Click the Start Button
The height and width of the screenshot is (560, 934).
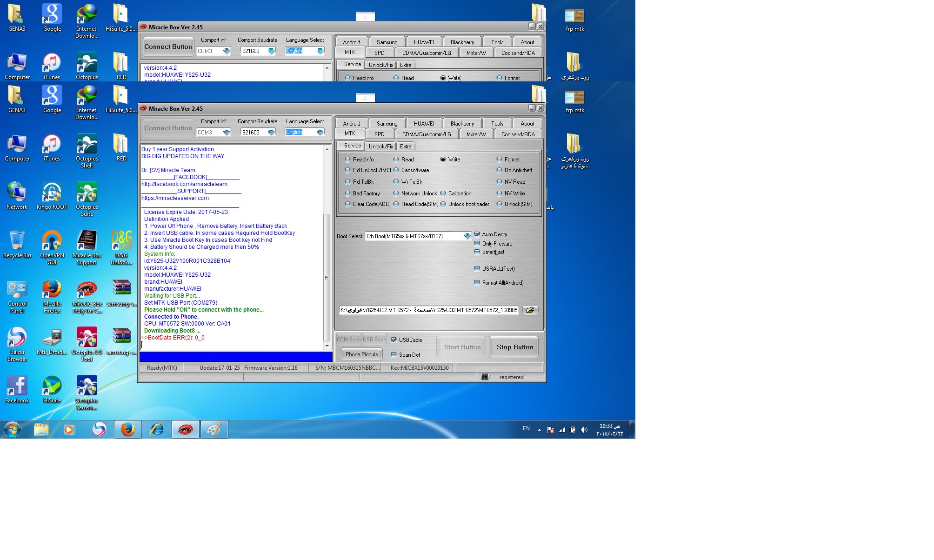point(462,347)
